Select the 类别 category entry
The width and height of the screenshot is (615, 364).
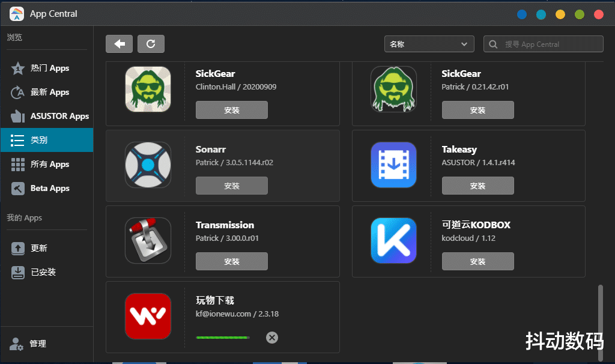[47, 140]
